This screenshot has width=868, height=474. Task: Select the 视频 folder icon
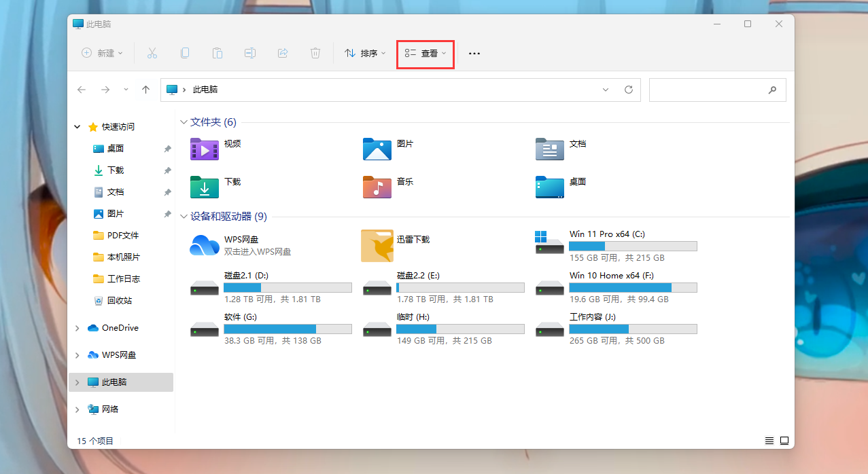pos(204,149)
